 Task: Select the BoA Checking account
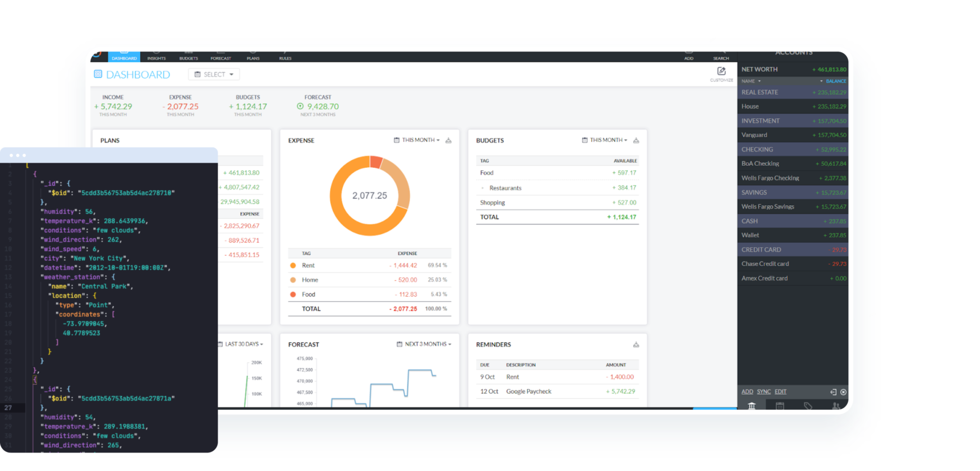tap(793, 164)
